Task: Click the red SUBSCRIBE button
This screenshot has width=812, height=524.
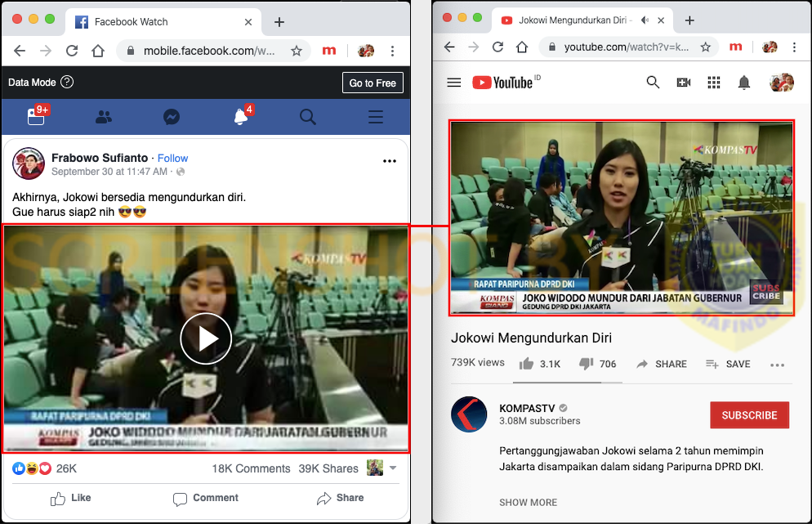Action: [x=749, y=415]
